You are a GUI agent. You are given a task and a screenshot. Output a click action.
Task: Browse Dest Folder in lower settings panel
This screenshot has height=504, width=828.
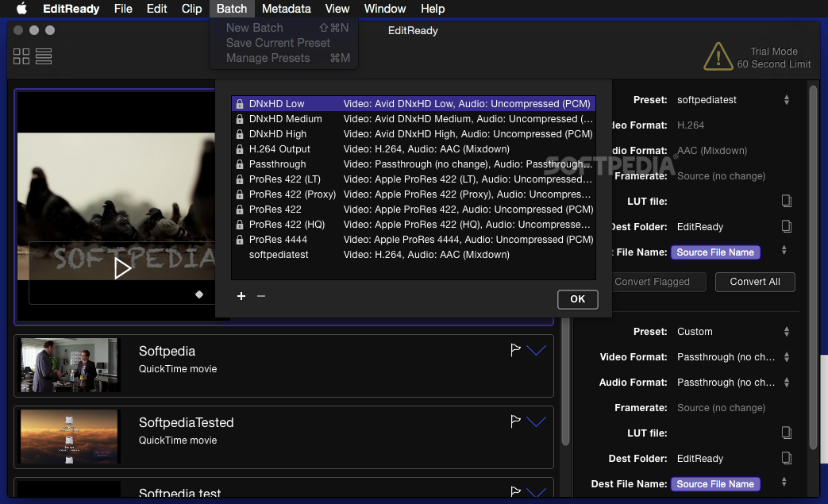(786, 458)
